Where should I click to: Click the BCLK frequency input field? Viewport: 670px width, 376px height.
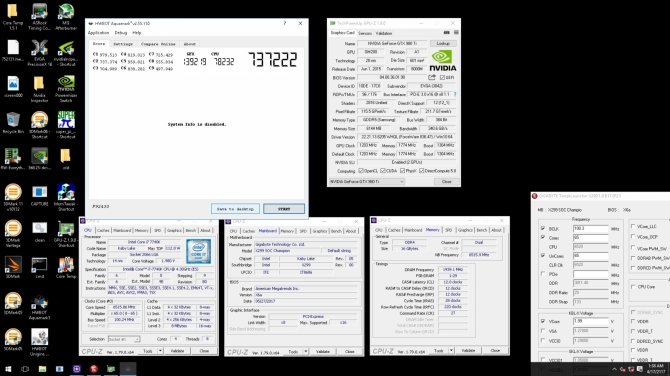click(591, 229)
